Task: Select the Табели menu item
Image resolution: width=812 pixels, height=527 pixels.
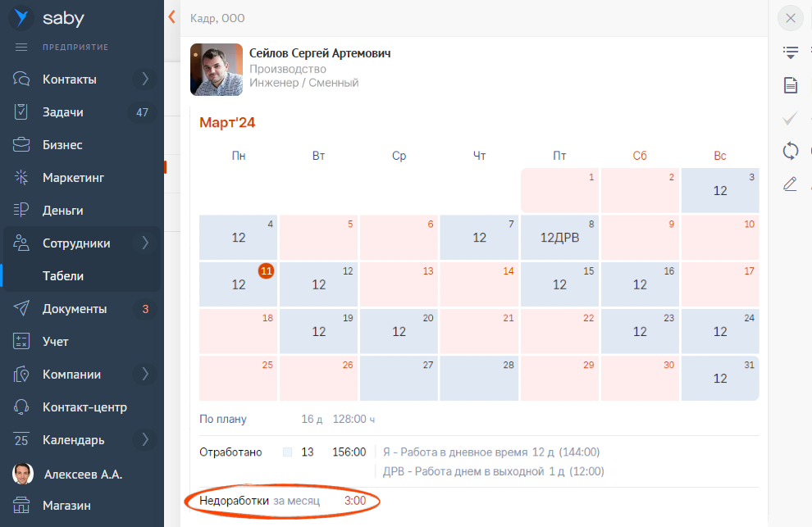Action: 63,276
